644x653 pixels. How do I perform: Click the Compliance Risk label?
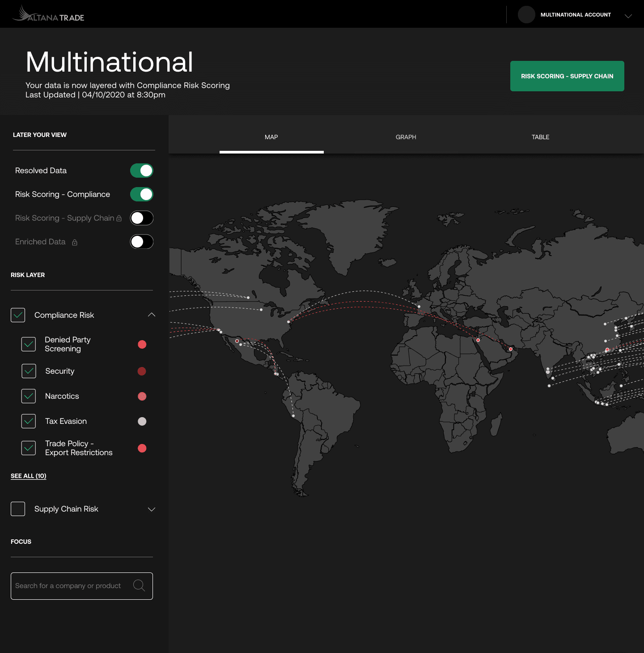[64, 315]
